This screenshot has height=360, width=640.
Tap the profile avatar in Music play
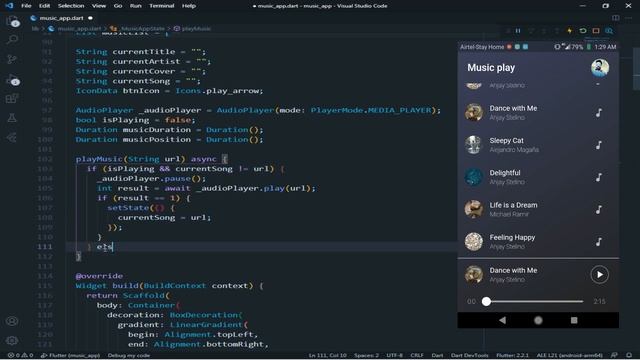(600, 68)
